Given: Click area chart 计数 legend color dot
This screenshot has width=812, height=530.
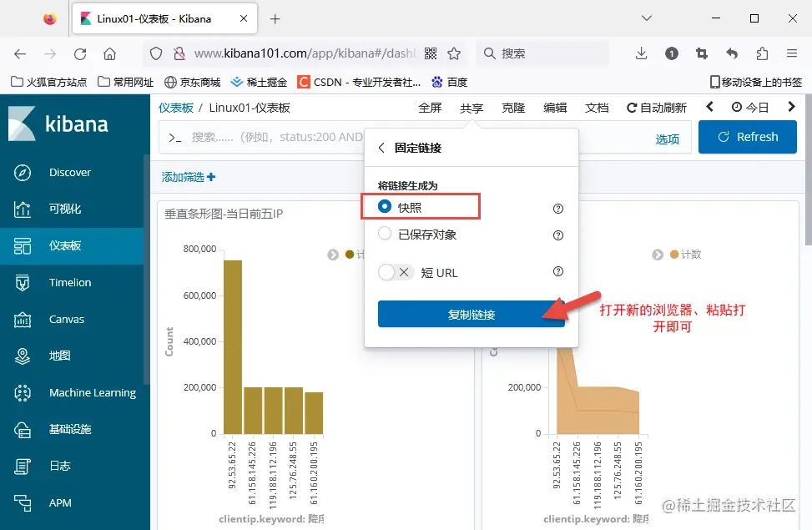Looking at the screenshot, I should (674, 255).
